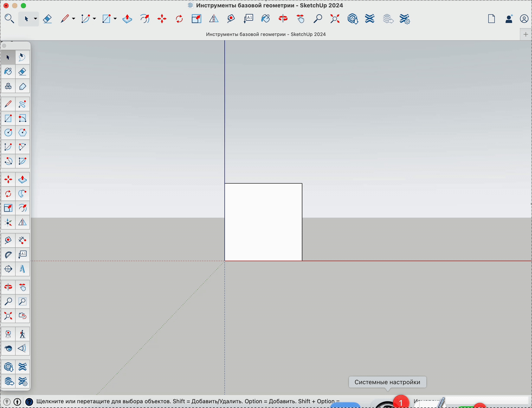Expand the Line tool dropdown arrow
The width and height of the screenshot is (532, 408).
point(74,19)
